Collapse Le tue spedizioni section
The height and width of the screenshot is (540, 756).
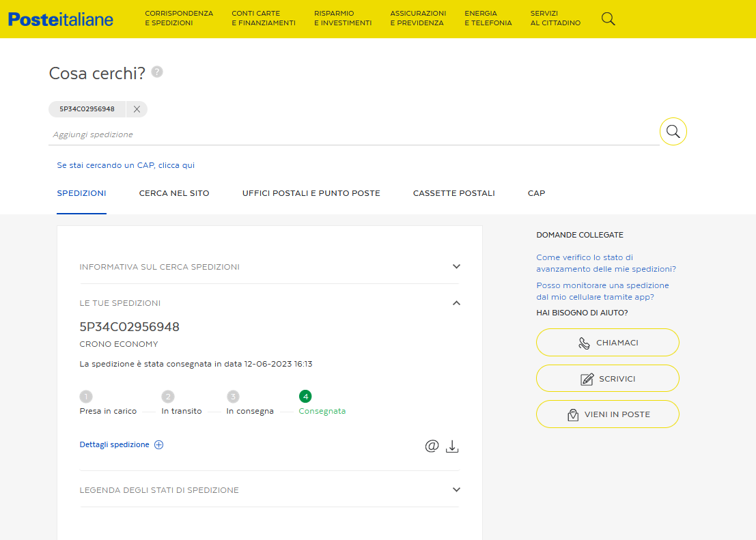[456, 303]
